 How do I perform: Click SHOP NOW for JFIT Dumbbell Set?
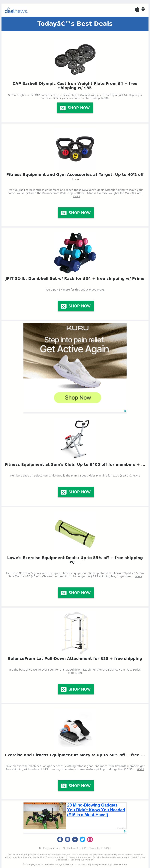[x=76, y=306]
